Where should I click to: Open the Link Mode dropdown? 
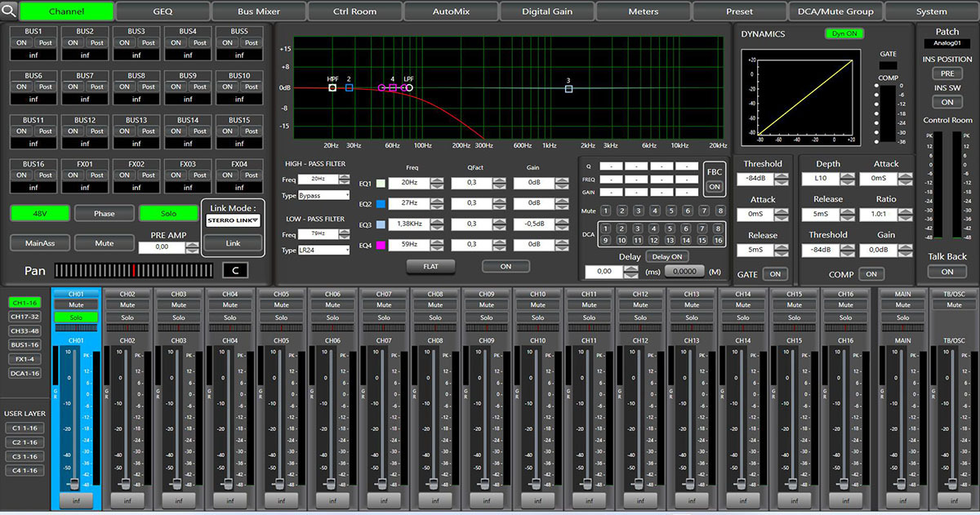tap(233, 220)
